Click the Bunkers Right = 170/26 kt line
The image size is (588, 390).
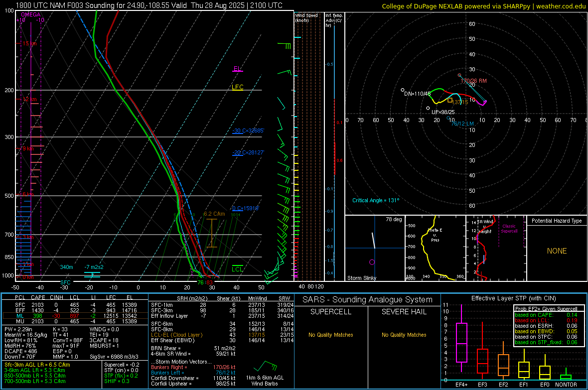click(x=193, y=367)
